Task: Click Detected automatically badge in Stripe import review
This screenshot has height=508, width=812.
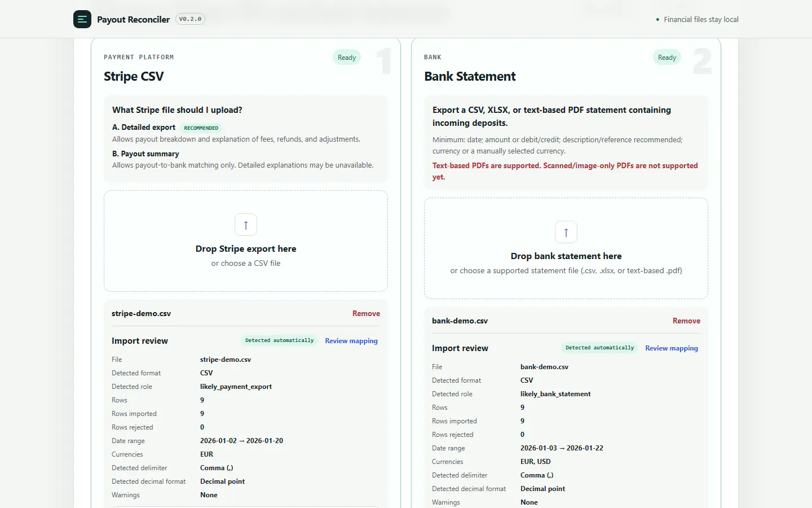Action: tap(279, 340)
